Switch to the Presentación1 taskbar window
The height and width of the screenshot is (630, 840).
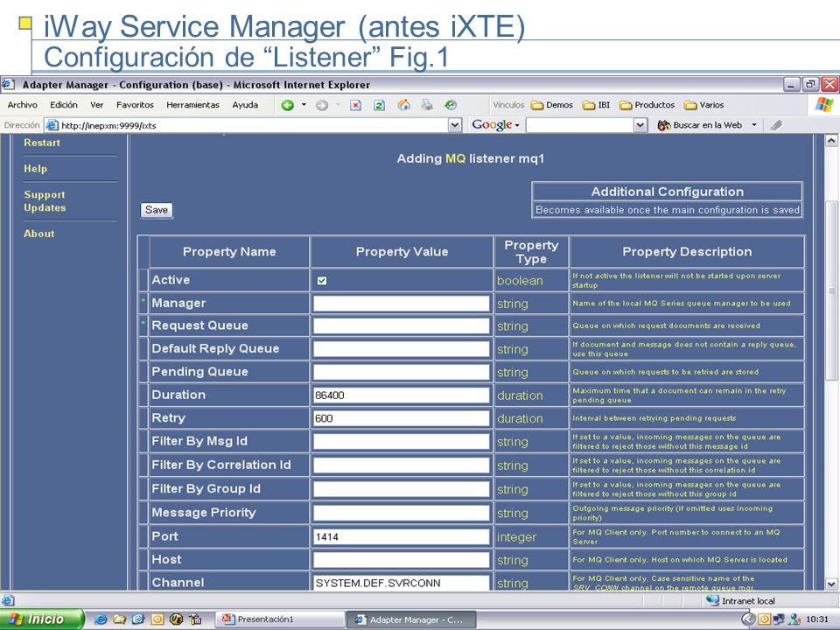(280, 619)
